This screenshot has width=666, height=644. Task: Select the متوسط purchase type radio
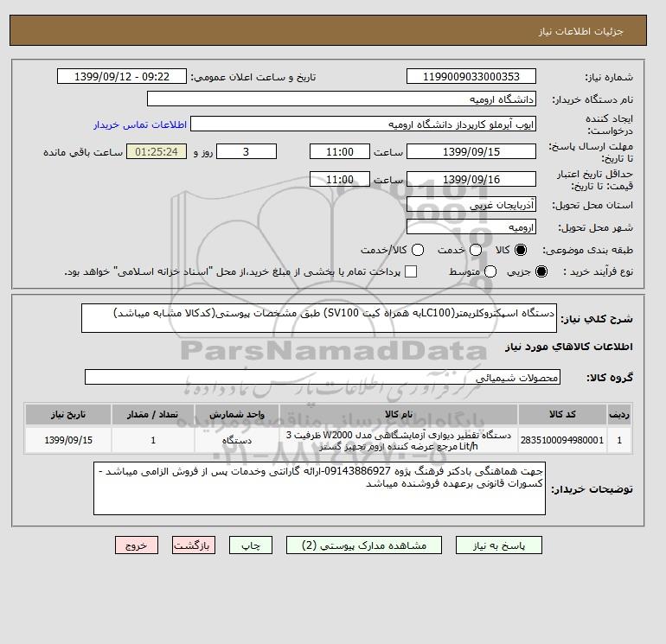490,271
